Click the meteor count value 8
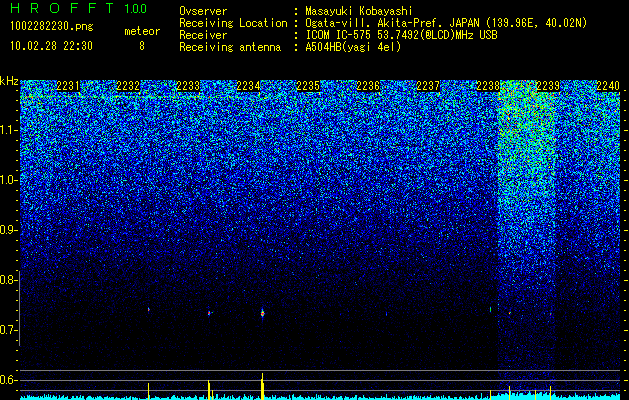629x400 pixels. [142, 46]
